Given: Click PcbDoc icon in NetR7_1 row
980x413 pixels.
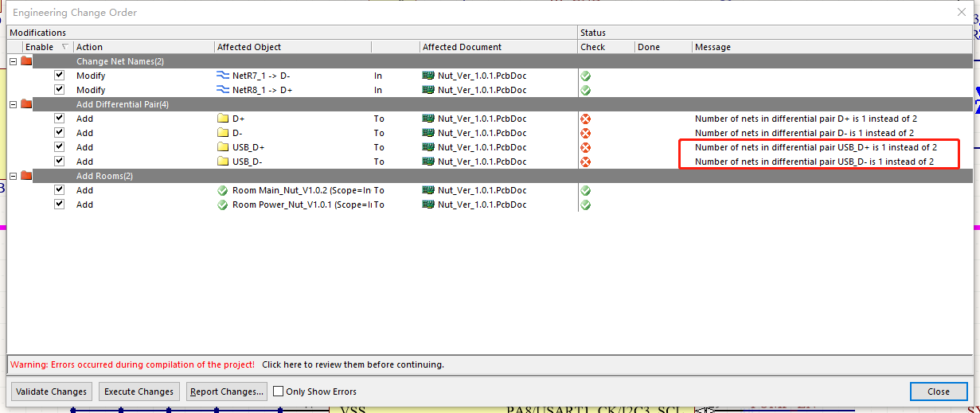Looking at the screenshot, I should [428, 76].
